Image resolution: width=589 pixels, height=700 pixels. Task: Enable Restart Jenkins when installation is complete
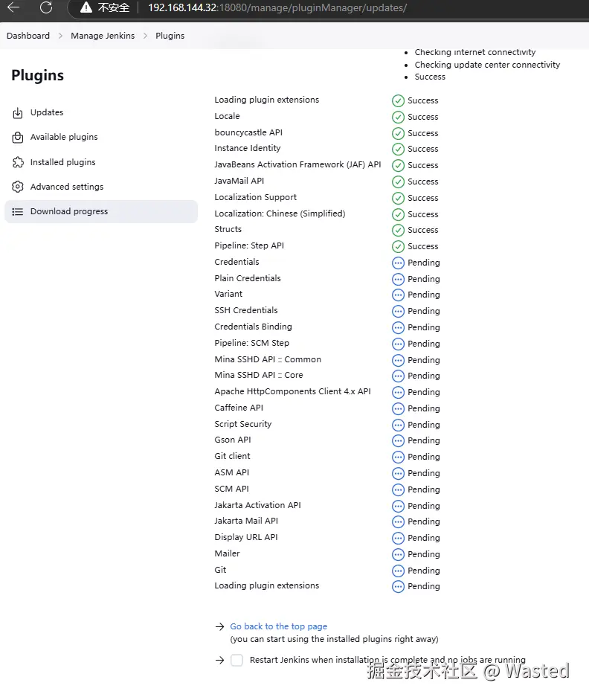(x=236, y=660)
